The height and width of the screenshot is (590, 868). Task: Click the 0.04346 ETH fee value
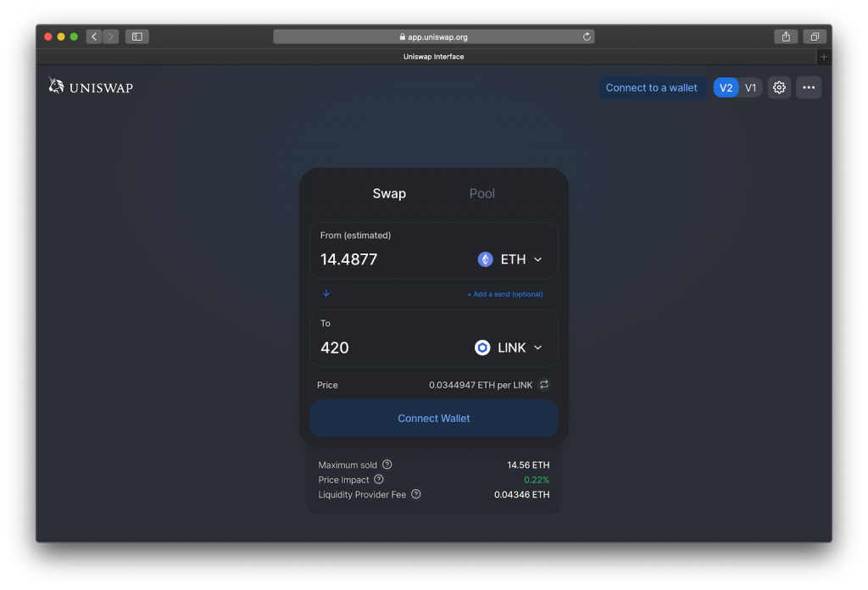521,495
